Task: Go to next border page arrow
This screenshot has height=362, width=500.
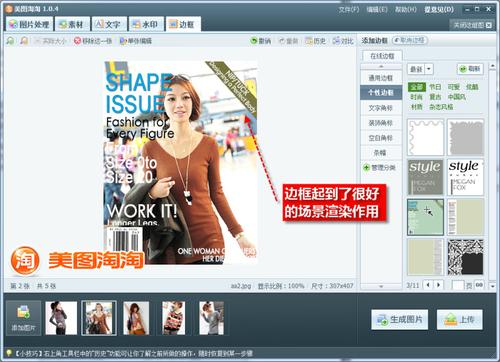Action: point(439,285)
